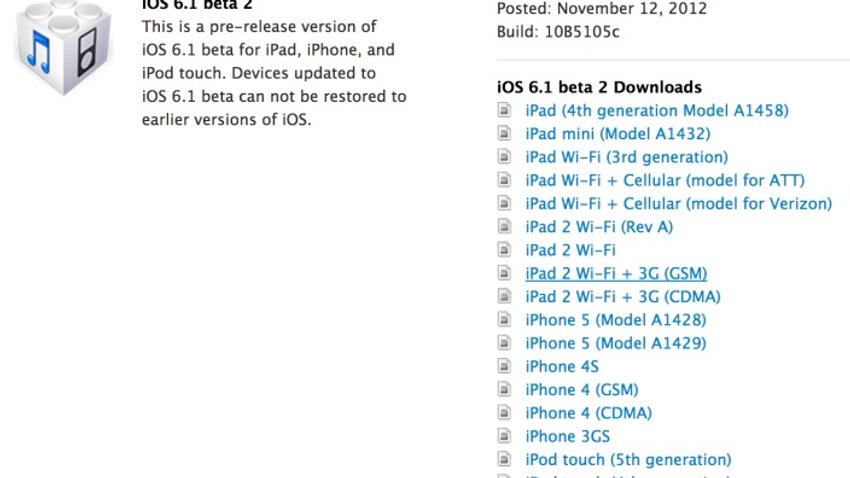
Task: Click document icon next to iPhone 4S
Action: click(504, 366)
